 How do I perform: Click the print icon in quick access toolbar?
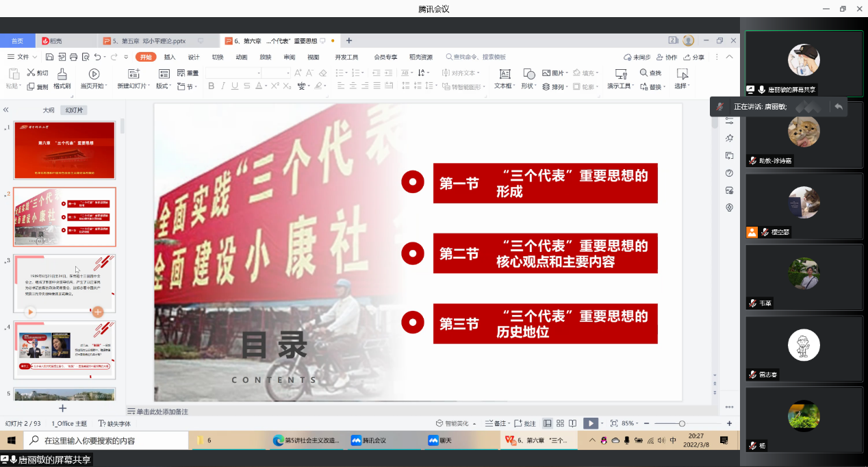tap(74, 57)
